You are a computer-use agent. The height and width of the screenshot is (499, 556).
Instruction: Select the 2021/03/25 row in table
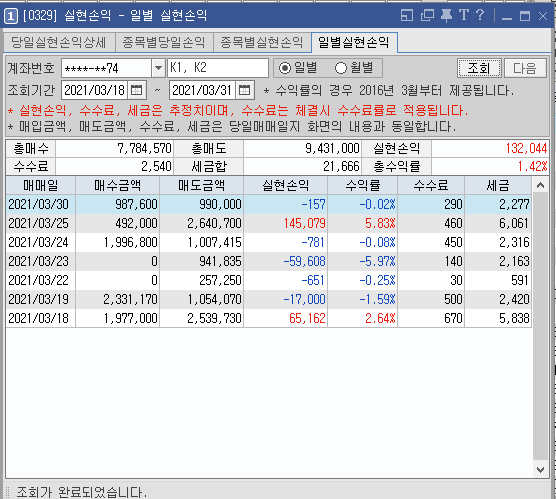pyautogui.click(x=268, y=223)
